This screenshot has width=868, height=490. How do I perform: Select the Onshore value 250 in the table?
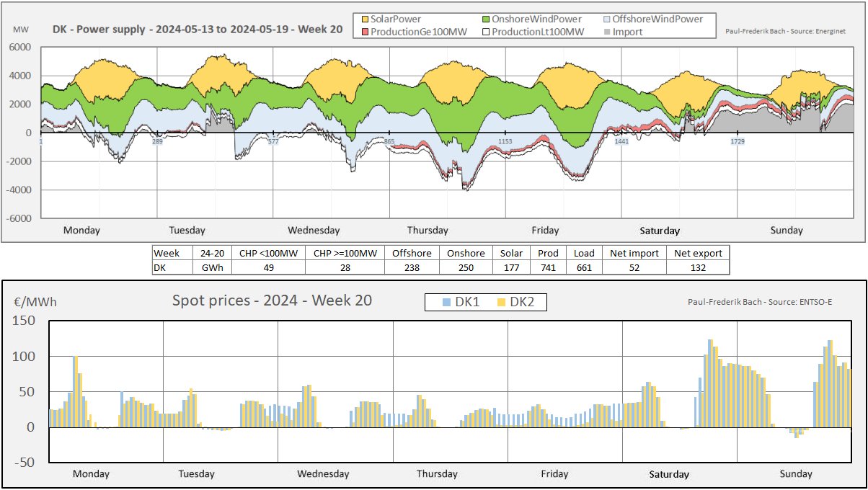(465, 267)
